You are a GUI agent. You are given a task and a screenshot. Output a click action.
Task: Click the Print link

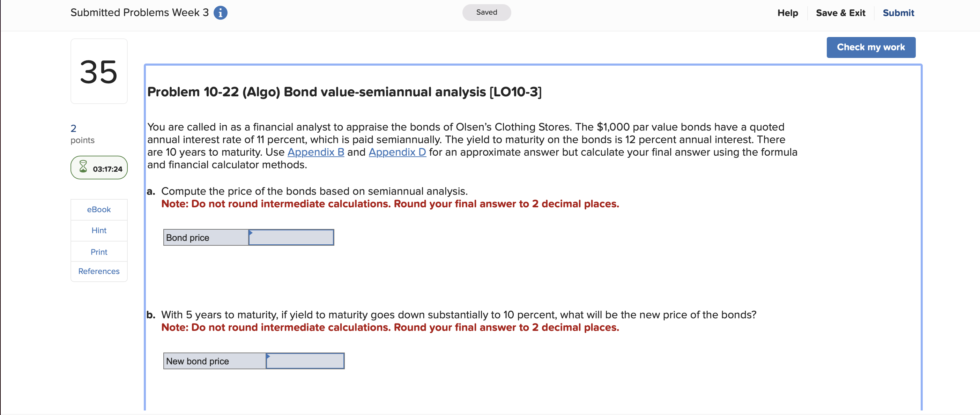[x=98, y=251]
